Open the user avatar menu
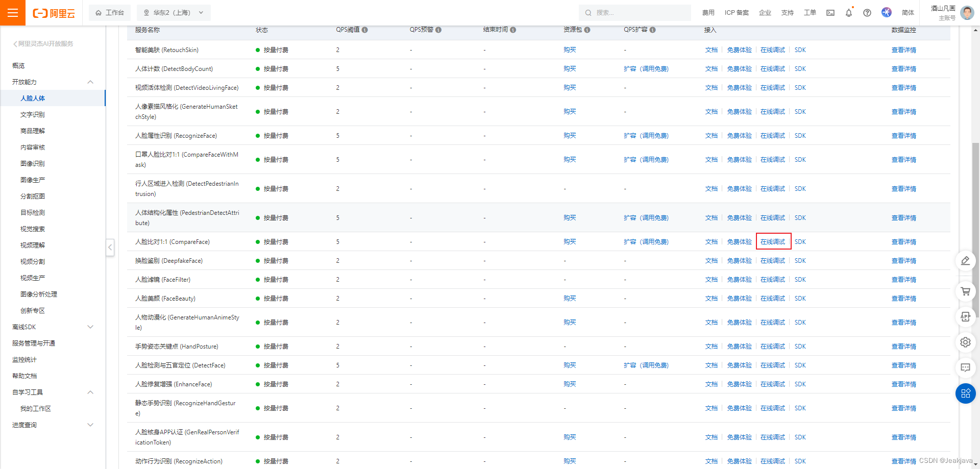Screen dimensions: 980x469 tap(967, 13)
